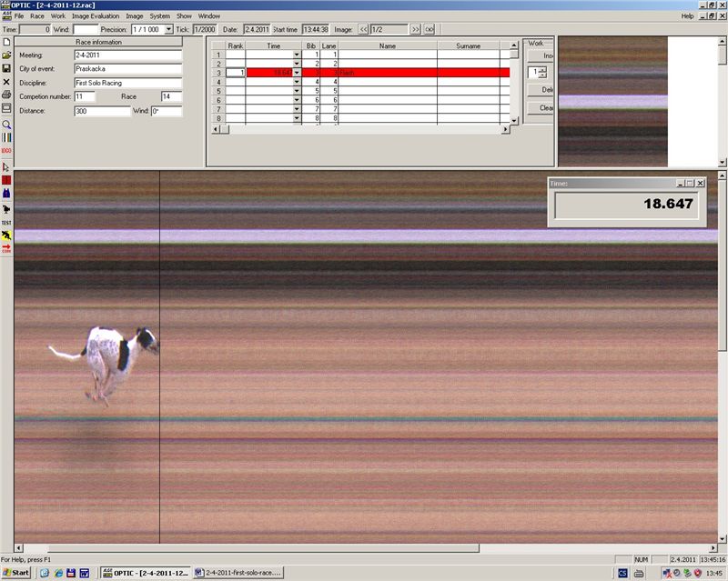This screenshot has width=728, height=581.
Task: Open Time dropdown arrow in row 2
Action: 297,64
